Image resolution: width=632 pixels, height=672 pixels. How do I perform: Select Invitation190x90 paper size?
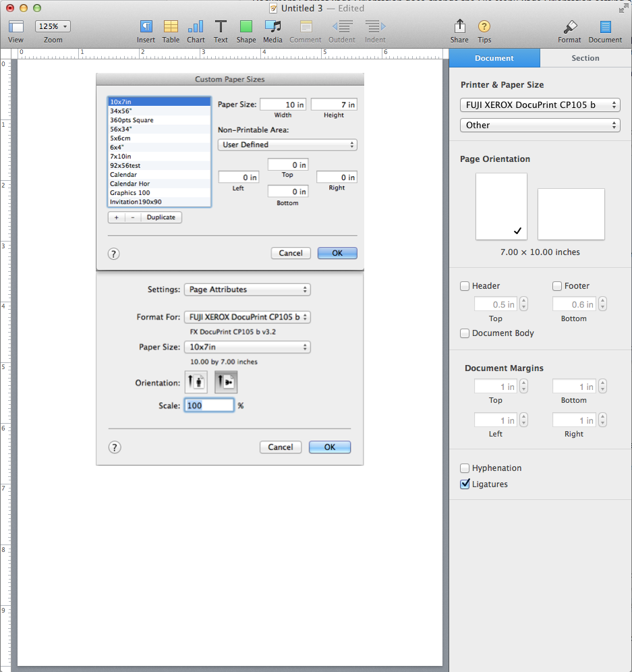click(x=159, y=202)
